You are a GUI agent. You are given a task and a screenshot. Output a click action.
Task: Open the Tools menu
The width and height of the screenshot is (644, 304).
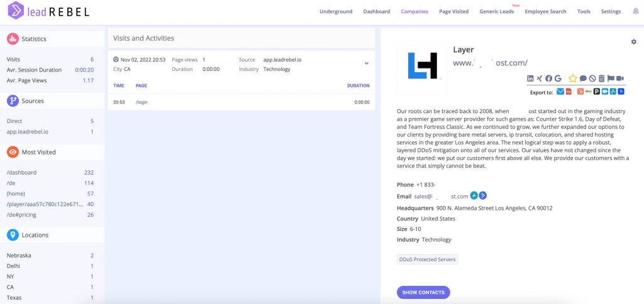tap(584, 11)
